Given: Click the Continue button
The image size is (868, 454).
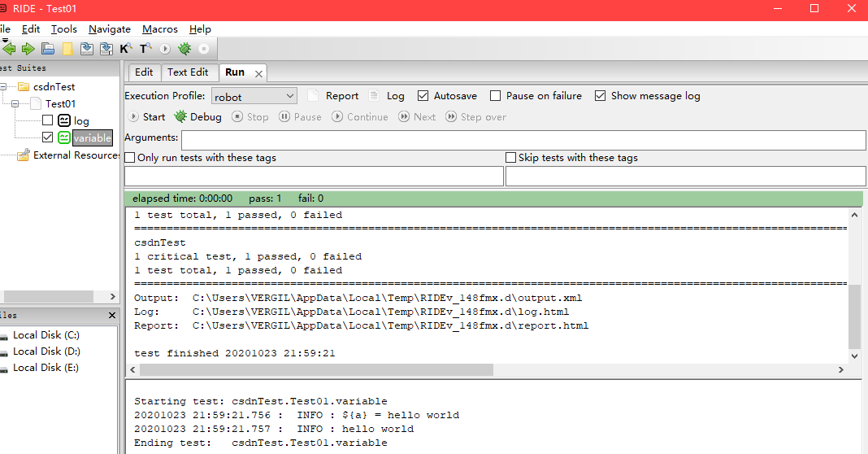Looking at the screenshot, I should [360, 117].
